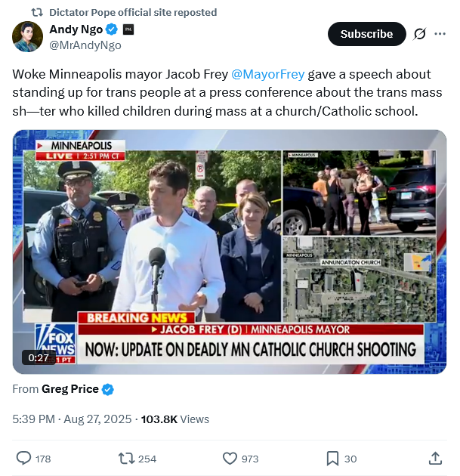Open Andy Ngo's profile avatar
This screenshot has width=460, height=476.
(26, 36)
